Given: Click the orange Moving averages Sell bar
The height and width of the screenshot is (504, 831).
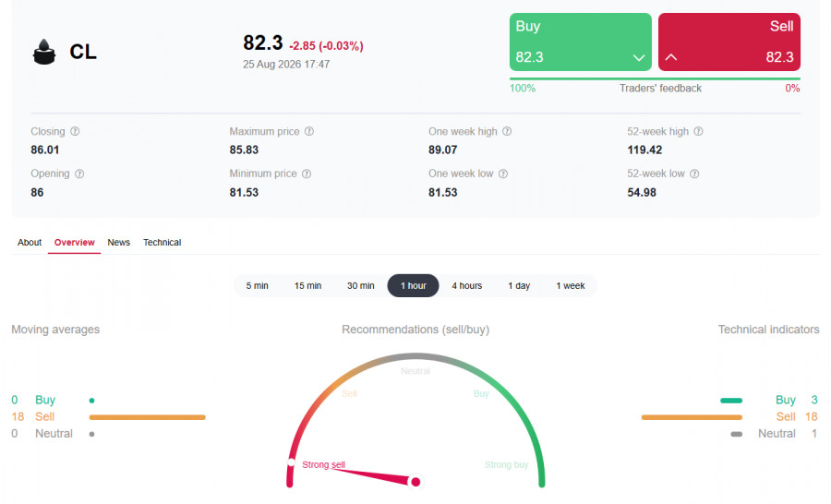Looking at the screenshot, I should click(x=148, y=417).
